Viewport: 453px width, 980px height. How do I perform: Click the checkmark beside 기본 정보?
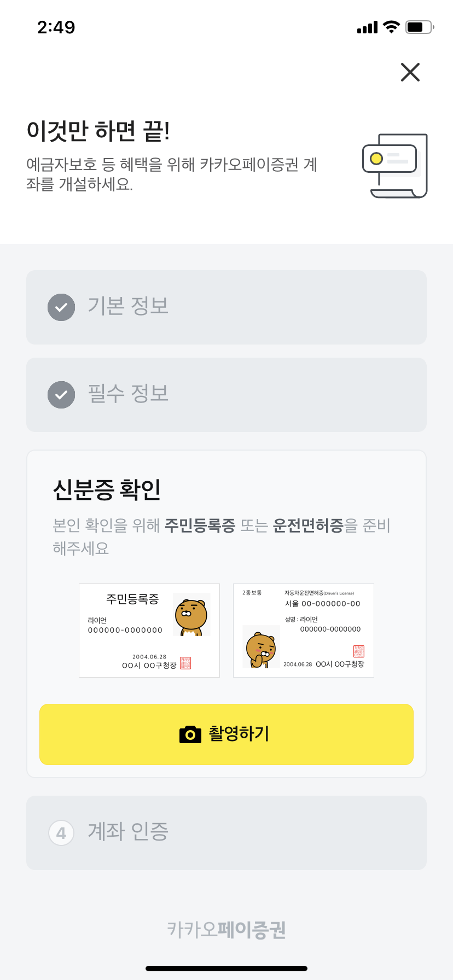point(61,307)
